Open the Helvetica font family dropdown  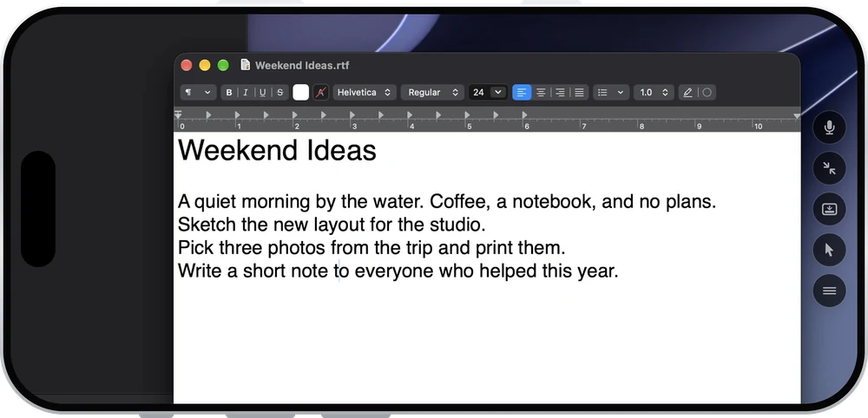tap(365, 92)
